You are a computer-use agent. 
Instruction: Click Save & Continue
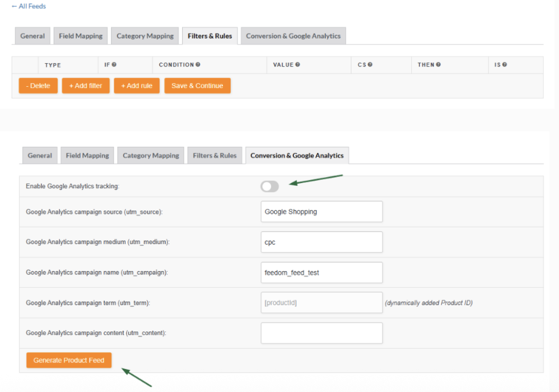(197, 86)
